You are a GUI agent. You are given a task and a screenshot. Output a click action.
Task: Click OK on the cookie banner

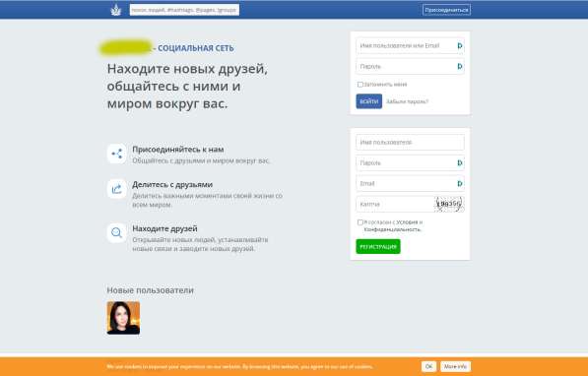[428, 366]
